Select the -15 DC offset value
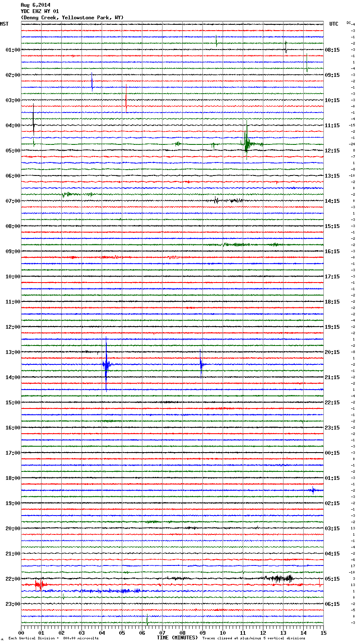The image size is (357, 644). 352,125
